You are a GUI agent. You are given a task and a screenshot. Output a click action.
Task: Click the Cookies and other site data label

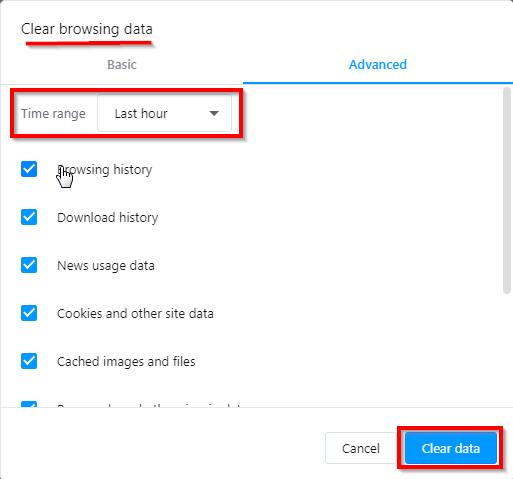click(x=135, y=314)
